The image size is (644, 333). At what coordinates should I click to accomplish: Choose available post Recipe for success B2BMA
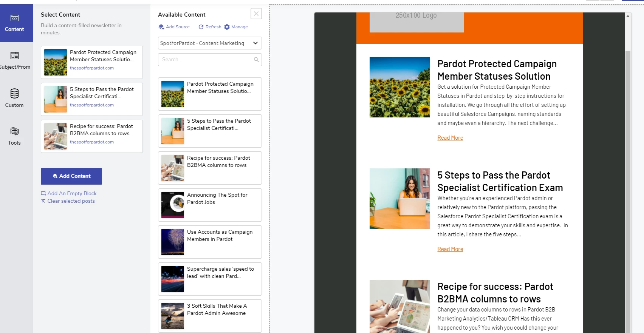coord(210,168)
